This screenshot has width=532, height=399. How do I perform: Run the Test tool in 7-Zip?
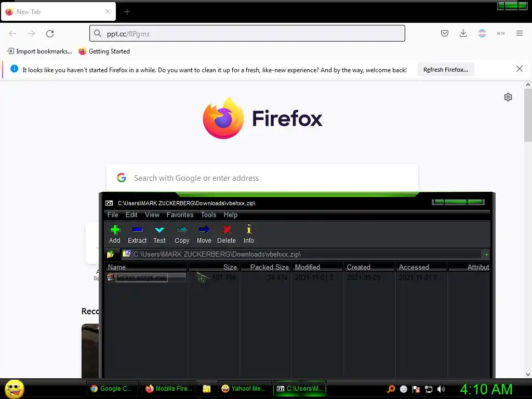tap(159, 234)
